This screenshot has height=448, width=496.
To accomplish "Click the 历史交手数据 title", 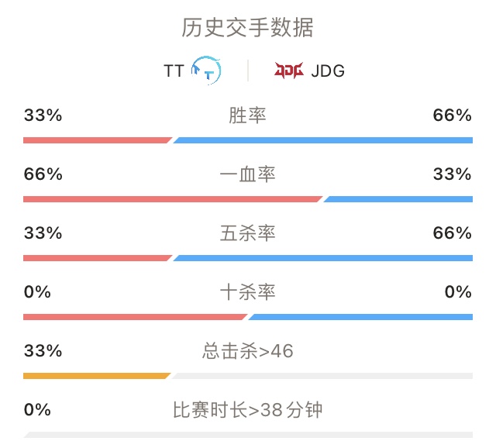I will pos(248,28).
